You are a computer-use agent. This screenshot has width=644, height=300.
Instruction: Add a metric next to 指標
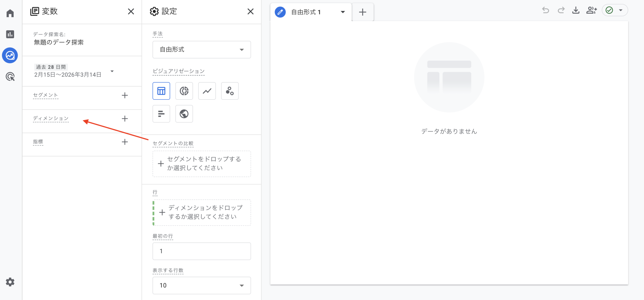point(125,142)
